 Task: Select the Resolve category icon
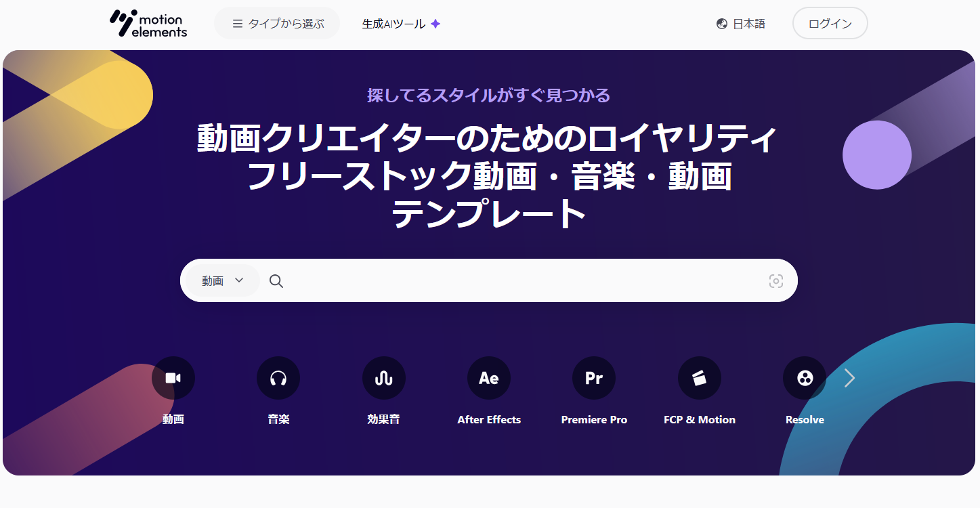[805, 378]
